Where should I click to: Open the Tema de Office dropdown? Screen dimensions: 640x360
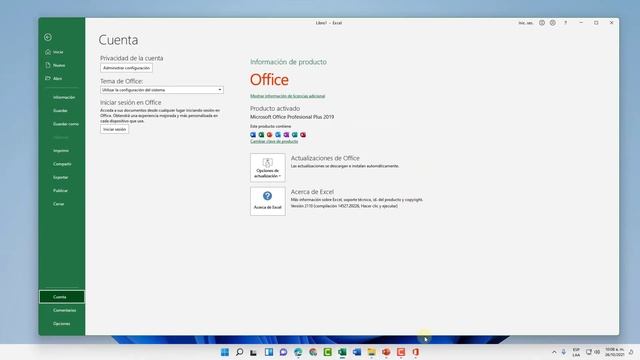click(162, 90)
